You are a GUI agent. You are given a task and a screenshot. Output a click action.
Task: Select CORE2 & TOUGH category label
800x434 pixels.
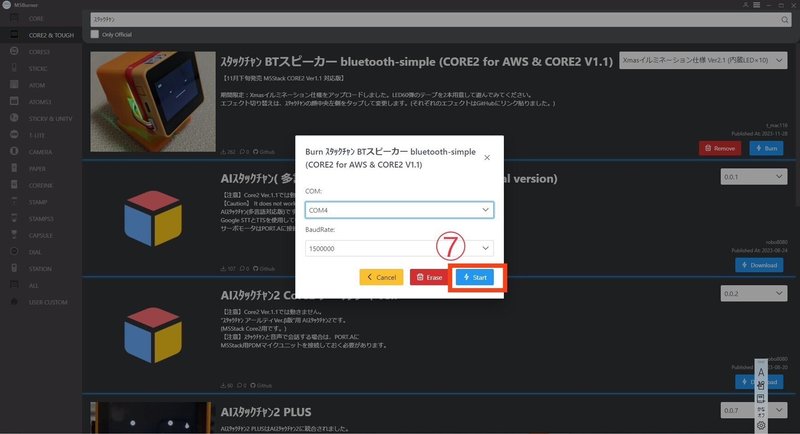click(51, 35)
